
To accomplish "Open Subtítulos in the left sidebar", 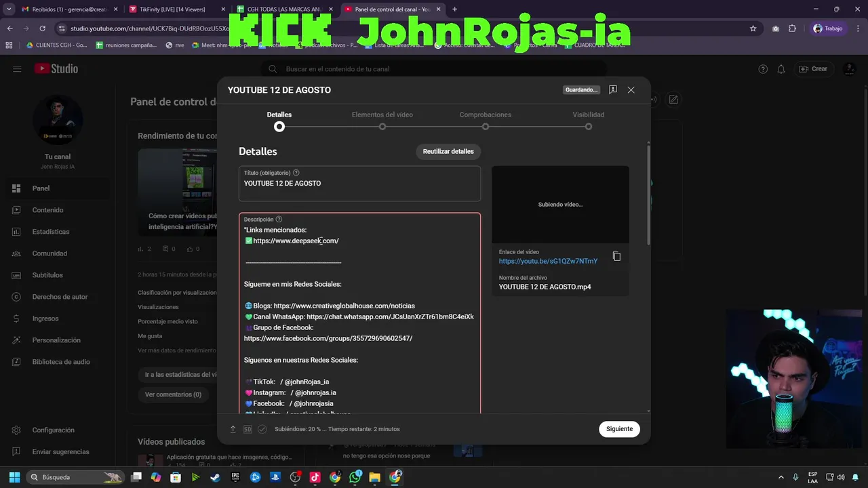I will click(58, 275).
